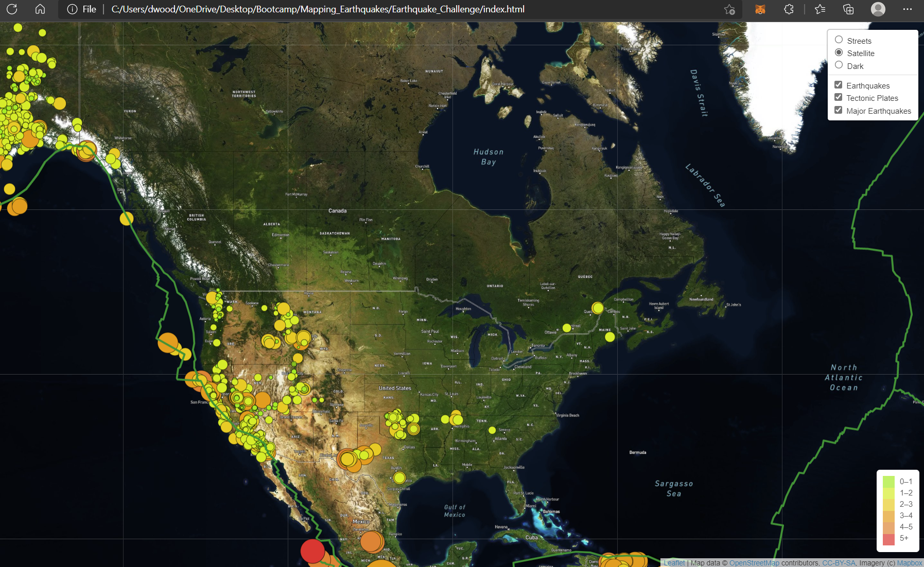
Task: Reload the page with the refresh icon
Action: coord(12,9)
